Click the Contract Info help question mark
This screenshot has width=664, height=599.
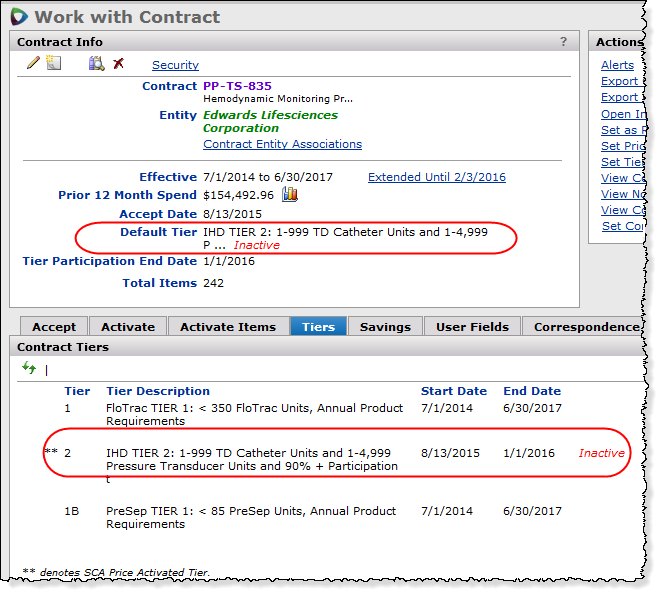pos(564,42)
